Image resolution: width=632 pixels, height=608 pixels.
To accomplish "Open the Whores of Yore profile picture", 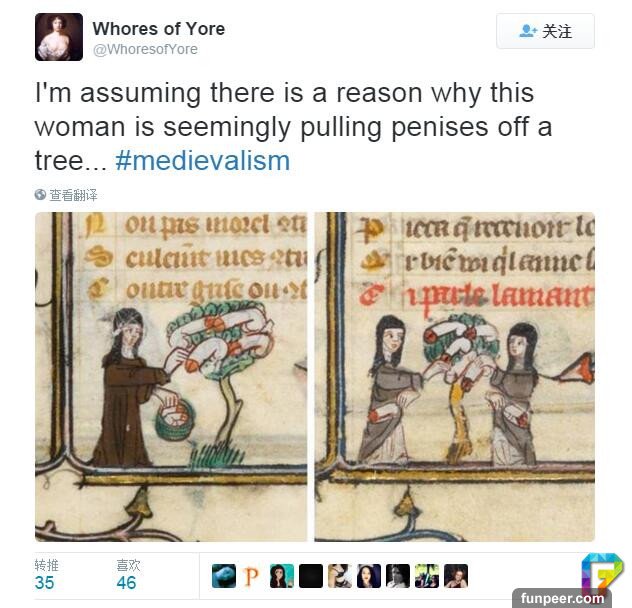I will pyautogui.click(x=59, y=37).
